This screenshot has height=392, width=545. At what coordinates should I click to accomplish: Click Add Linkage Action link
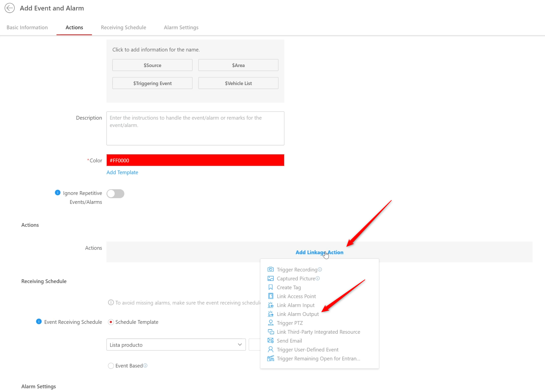coord(319,252)
